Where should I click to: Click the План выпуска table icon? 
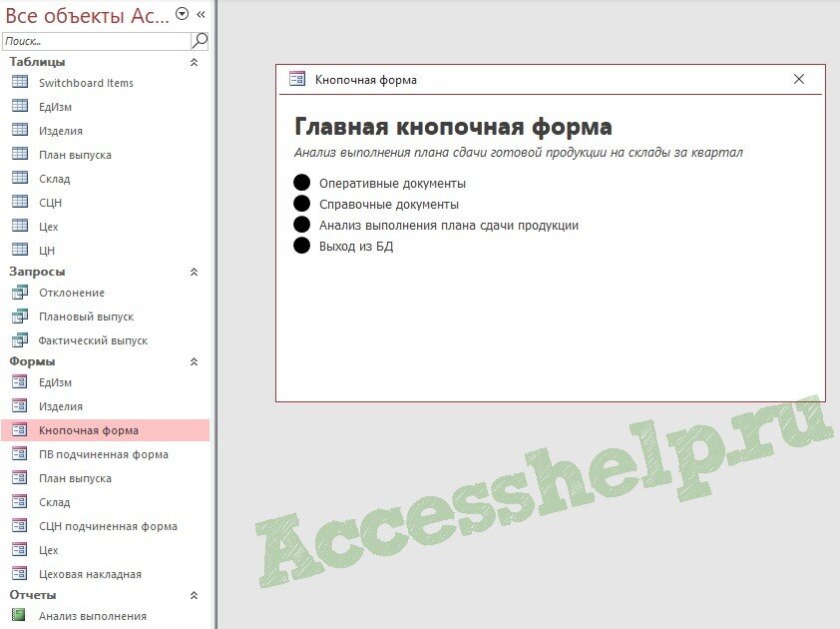[20, 154]
